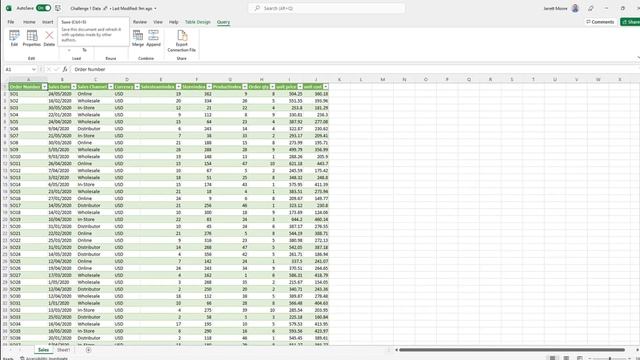Click the green Share button
This screenshot has height=360, width=640.
tap(630, 22)
